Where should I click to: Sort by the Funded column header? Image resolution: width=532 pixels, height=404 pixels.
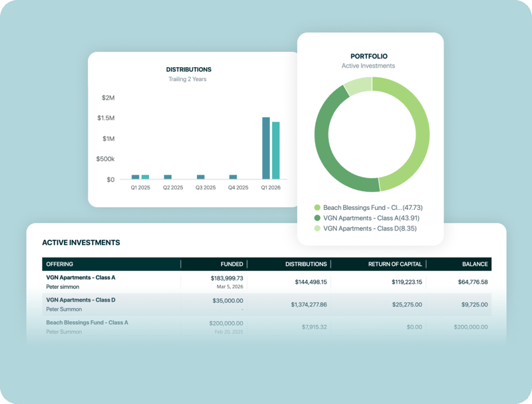[231, 264]
